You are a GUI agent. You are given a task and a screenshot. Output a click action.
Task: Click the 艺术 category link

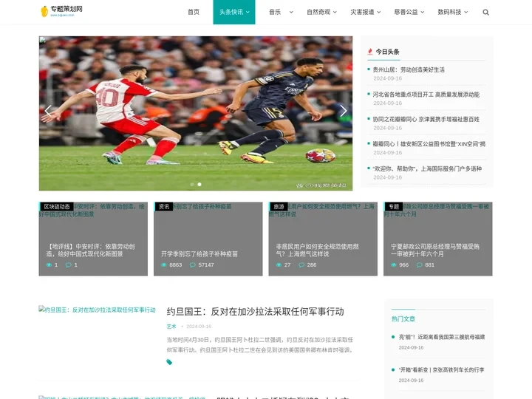point(171,327)
